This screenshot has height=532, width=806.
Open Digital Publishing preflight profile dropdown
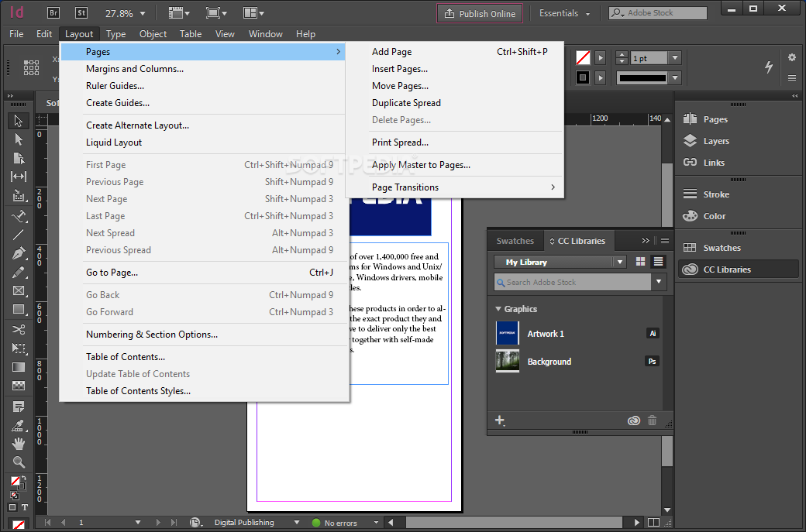[296, 522]
